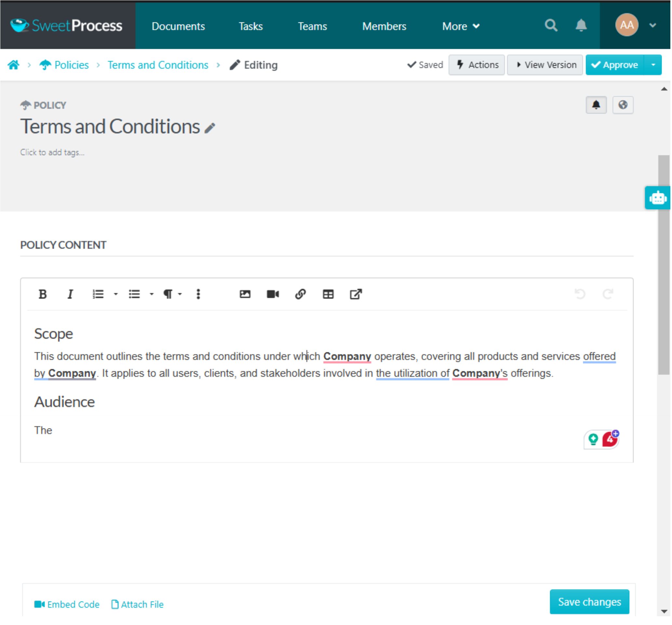672x625 pixels.
Task: Expand the More navigation menu
Action: [x=461, y=26]
